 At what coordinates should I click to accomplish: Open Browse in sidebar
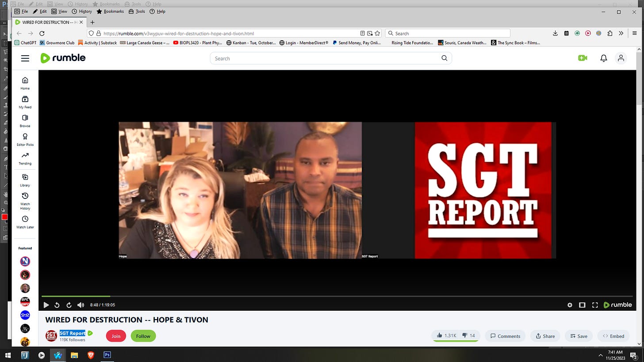coord(25,121)
